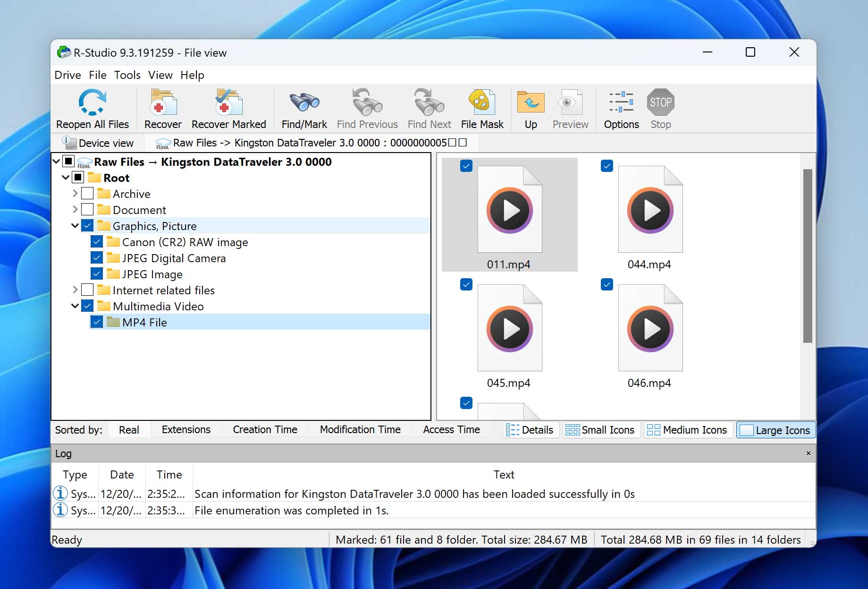Image resolution: width=868 pixels, height=589 pixels.
Task: Click the Reopen All Files icon
Action: point(92,103)
